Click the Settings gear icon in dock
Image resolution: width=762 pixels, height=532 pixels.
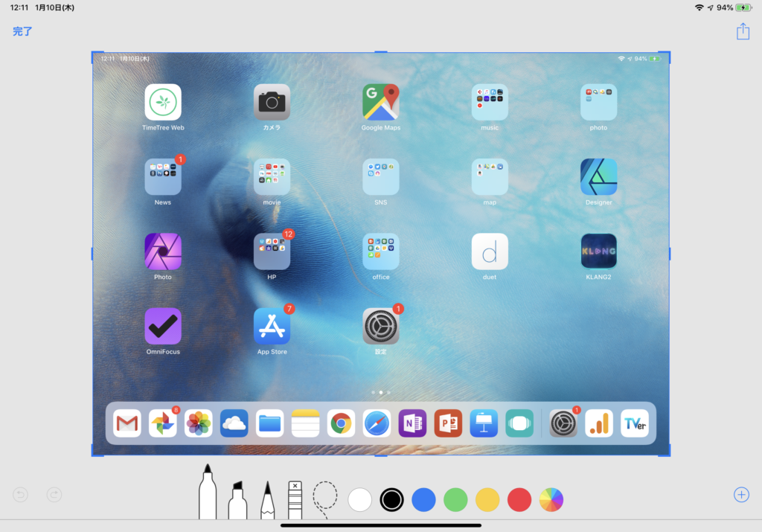[x=563, y=423]
